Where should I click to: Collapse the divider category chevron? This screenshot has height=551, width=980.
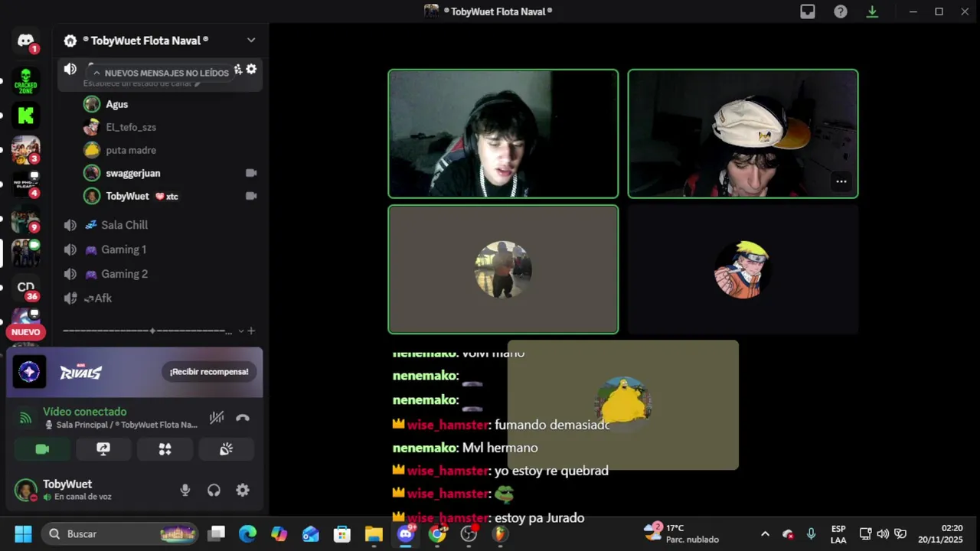[240, 331]
